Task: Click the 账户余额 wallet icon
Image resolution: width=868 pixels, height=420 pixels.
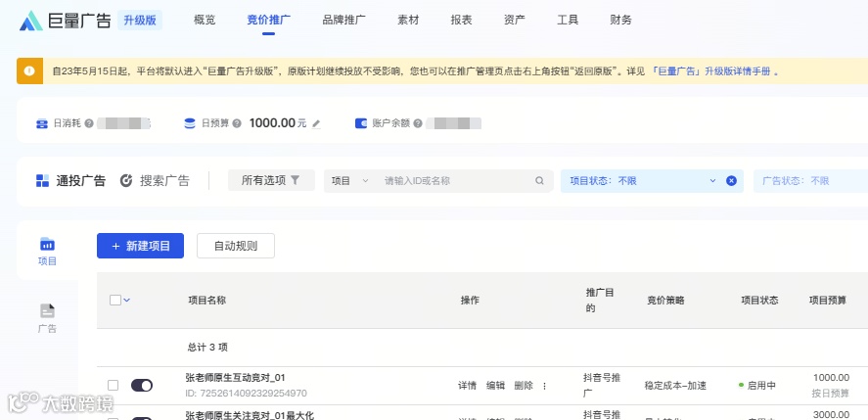Action: (361, 123)
